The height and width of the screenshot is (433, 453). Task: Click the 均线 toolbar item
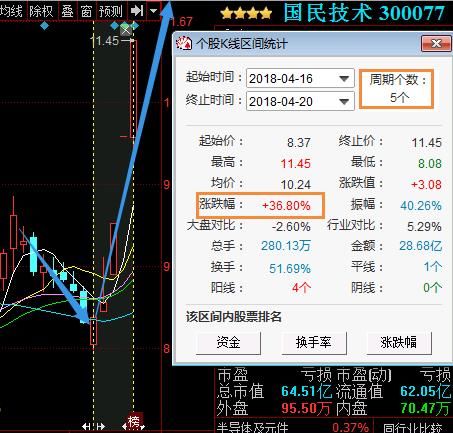[x=11, y=11]
